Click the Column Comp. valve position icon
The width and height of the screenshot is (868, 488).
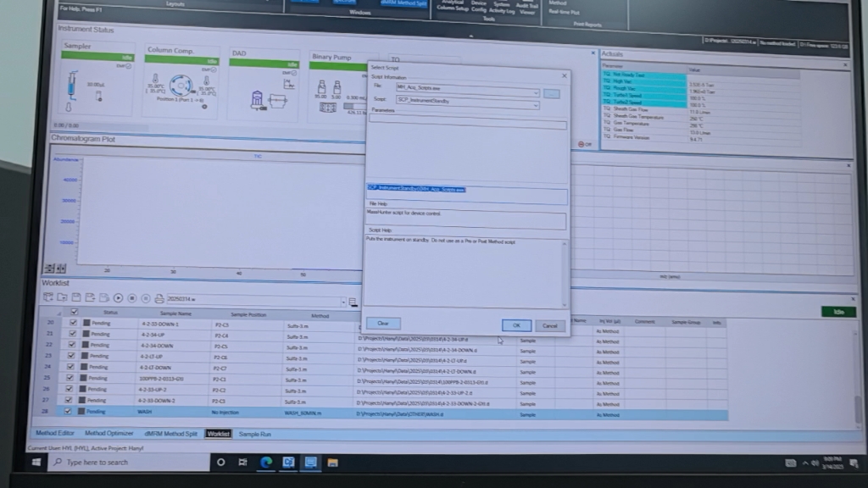pyautogui.click(x=181, y=86)
